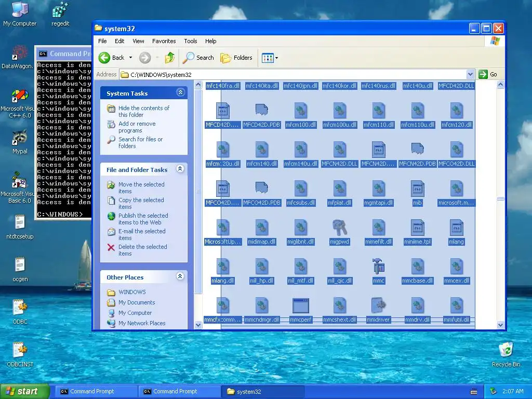The height and width of the screenshot is (399, 532).
Task: Select the mfcm100.dll file icon
Action: coord(301,110)
